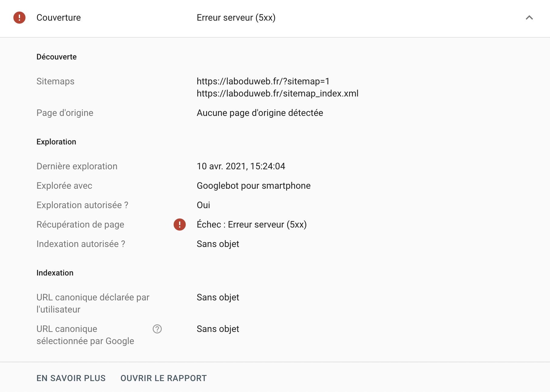Click the red error icon beside Couverture

point(19,18)
